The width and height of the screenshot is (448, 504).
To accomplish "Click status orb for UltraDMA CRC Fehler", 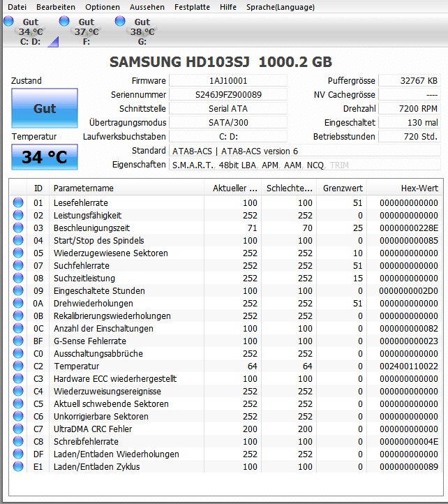I will click(18, 429).
